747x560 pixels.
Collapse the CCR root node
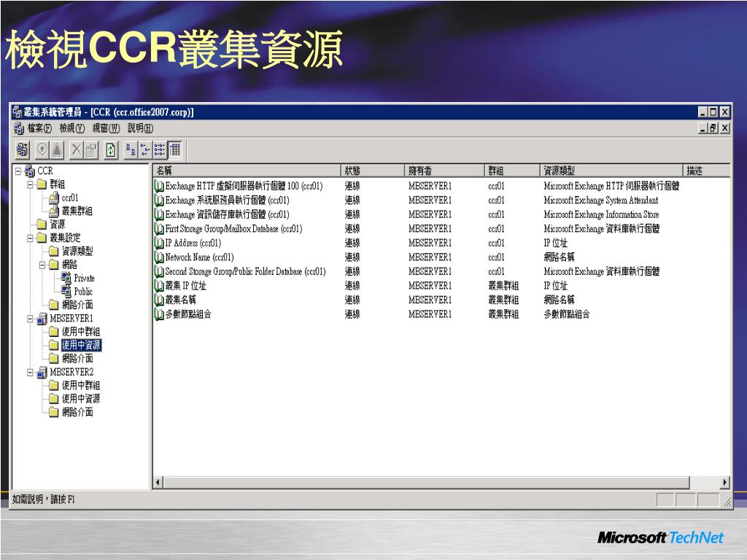(x=18, y=171)
